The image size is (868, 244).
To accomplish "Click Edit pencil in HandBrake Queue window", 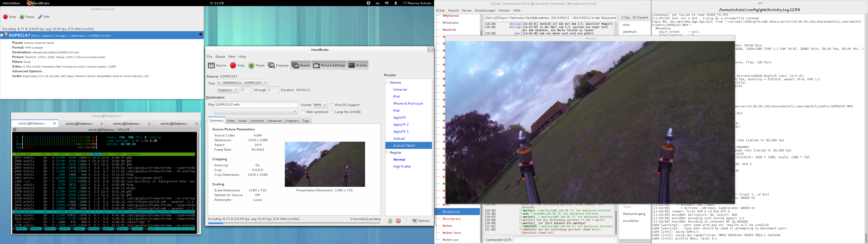I will point(43,17).
